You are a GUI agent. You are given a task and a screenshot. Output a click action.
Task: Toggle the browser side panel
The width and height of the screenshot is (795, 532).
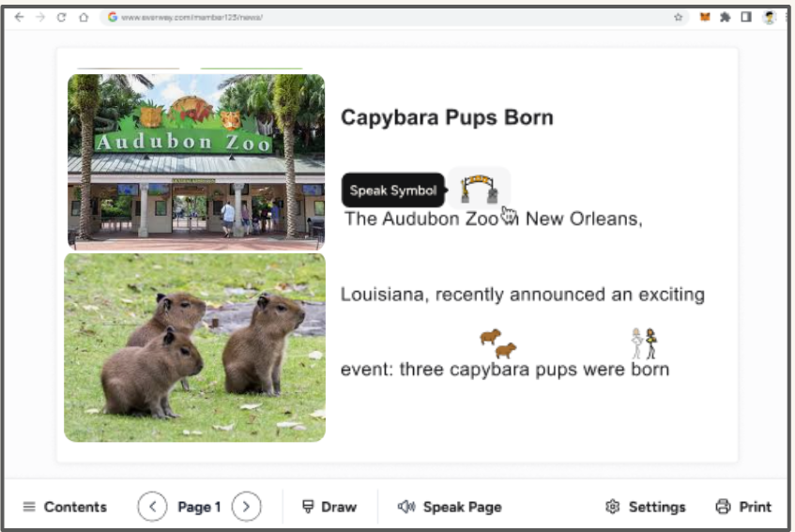coord(746,17)
